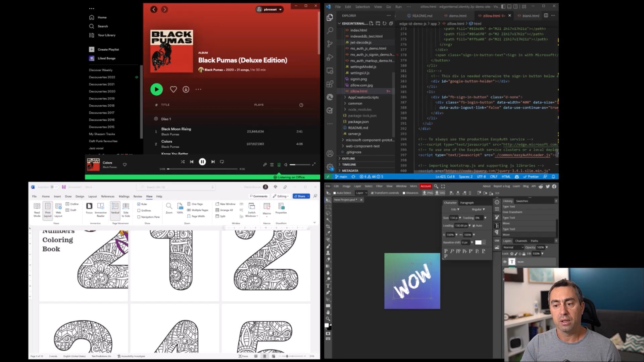
Task: Open the Regular font style dropdown
Action: pos(478,209)
